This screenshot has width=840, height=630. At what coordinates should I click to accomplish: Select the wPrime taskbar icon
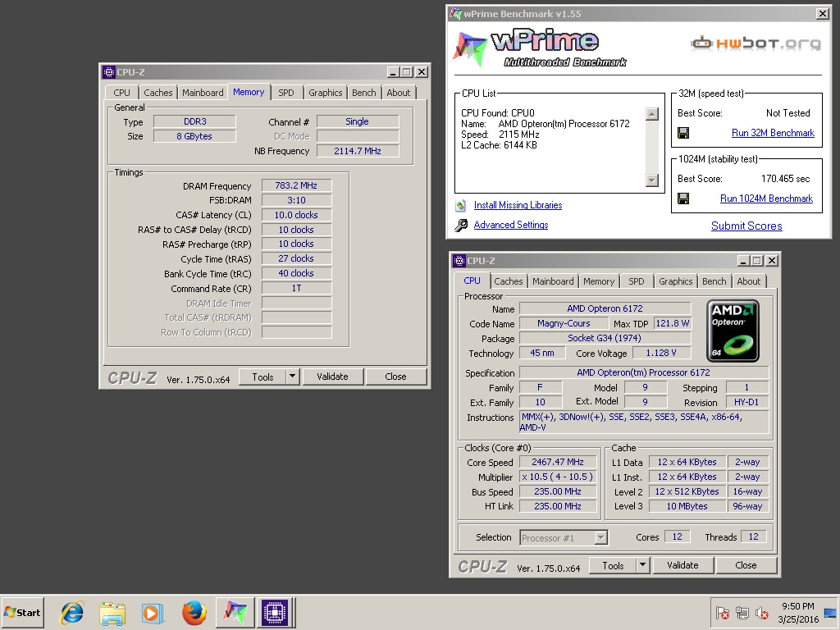[235, 612]
